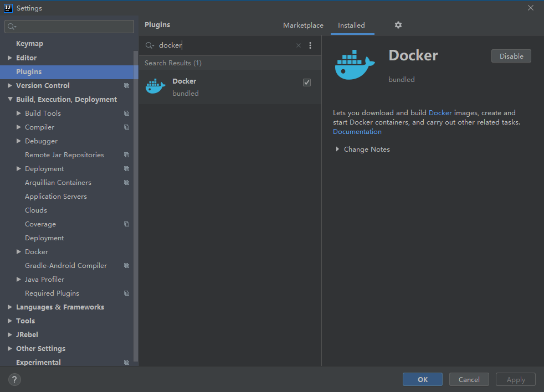Click the Docker whale icon in the results list
The image size is (544, 392).
pos(156,86)
